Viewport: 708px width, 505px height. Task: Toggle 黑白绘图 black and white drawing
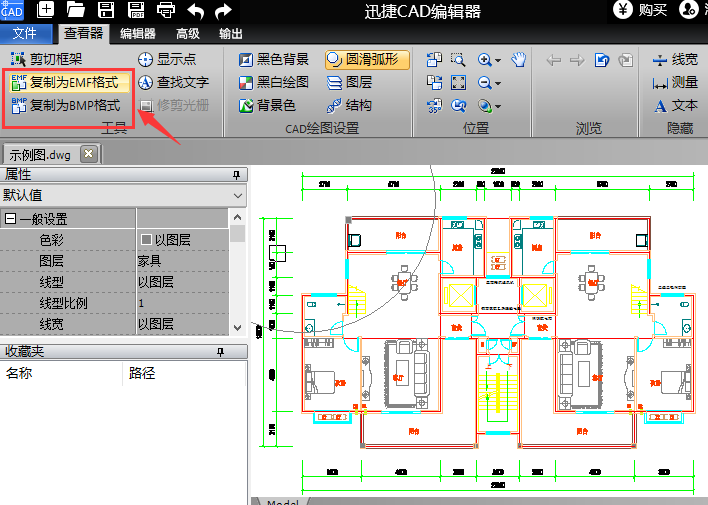tap(273, 82)
